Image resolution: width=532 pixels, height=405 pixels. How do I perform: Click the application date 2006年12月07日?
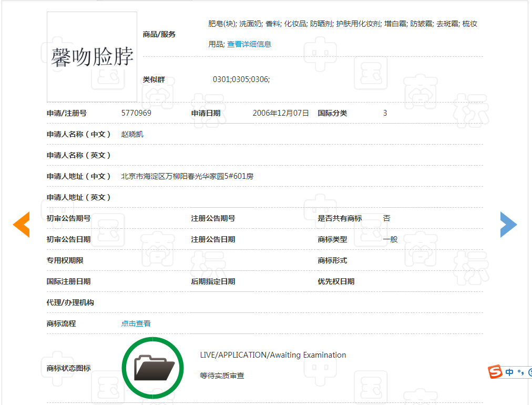pyautogui.click(x=281, y=113)
